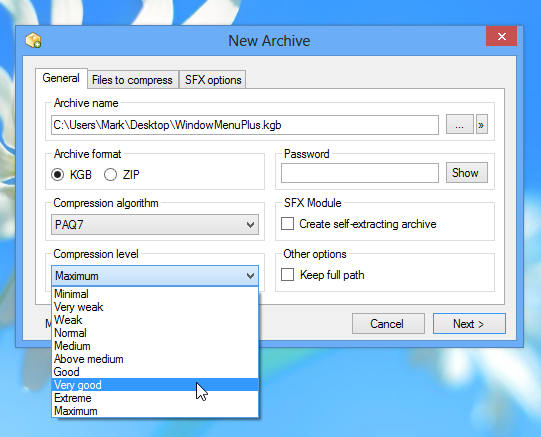This screenshot has height=437, width=541.
Task: Click the double-chevron button beside browse
Action: (x=482, y=125)
